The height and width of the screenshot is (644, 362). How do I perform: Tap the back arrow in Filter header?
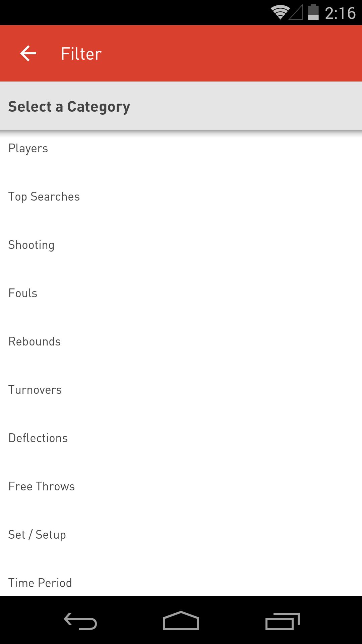pos(28,54)
